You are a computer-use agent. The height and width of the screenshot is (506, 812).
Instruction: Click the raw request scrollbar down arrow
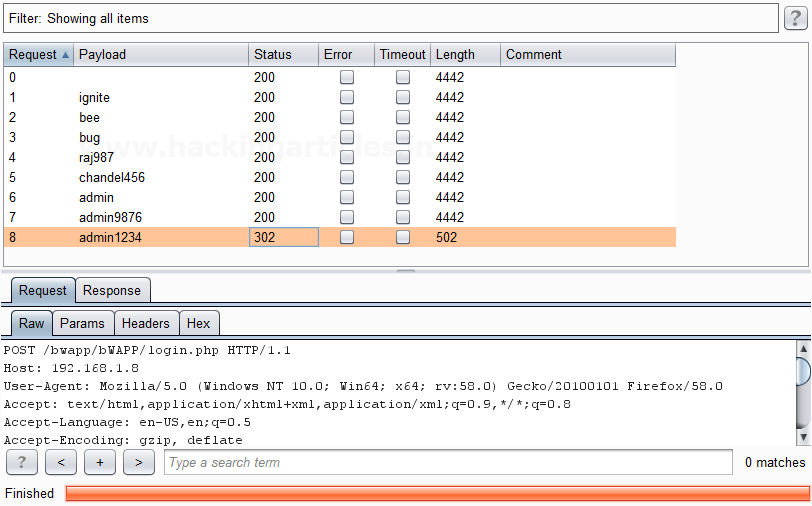pyautogui.click(x=803, y=438)
